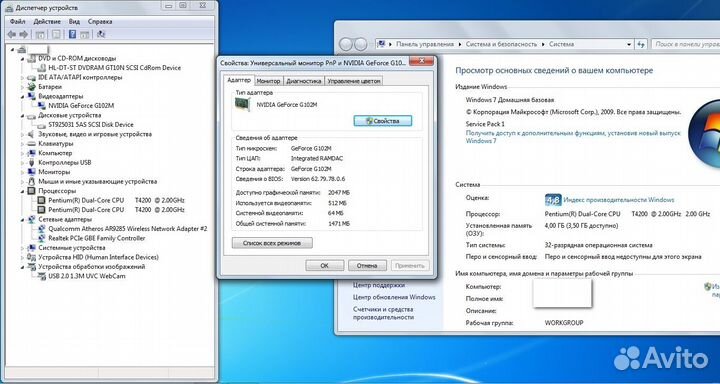
Task: Confirm the dialog with ОК
Action: tap(324, 265)
